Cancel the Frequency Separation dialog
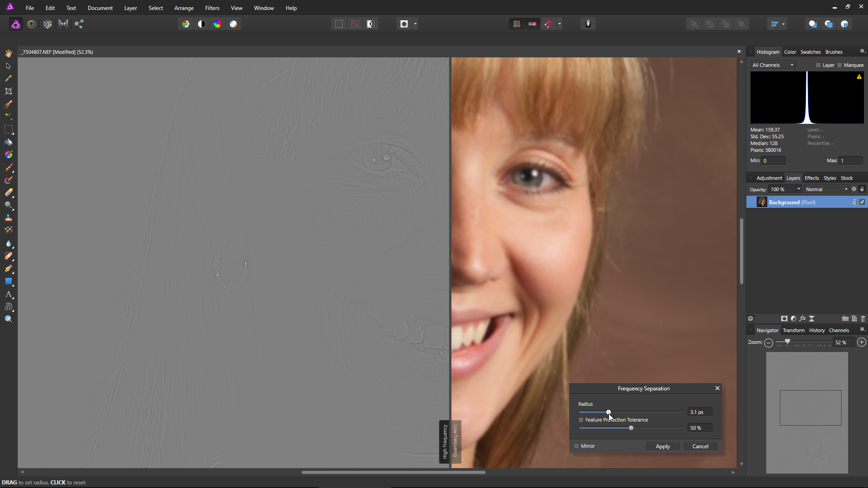 (700, 446)
